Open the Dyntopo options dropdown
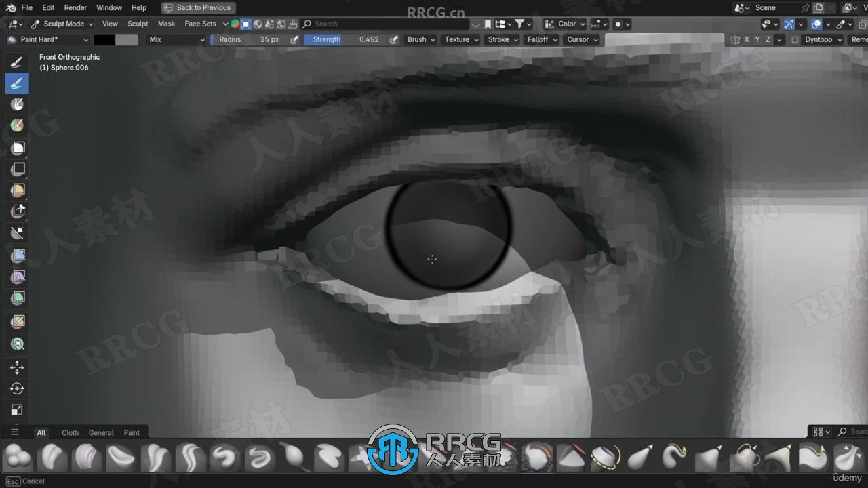The image size is (868, 488). 823,39
